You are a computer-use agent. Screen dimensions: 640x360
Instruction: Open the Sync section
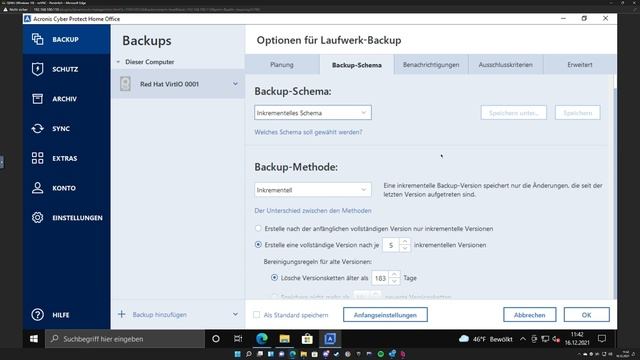(67, 129)
